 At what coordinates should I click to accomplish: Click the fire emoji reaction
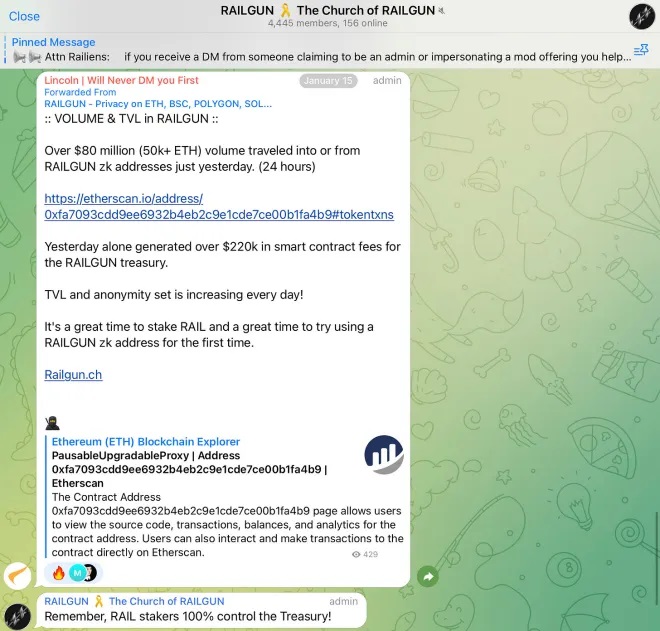click(58, 573)
